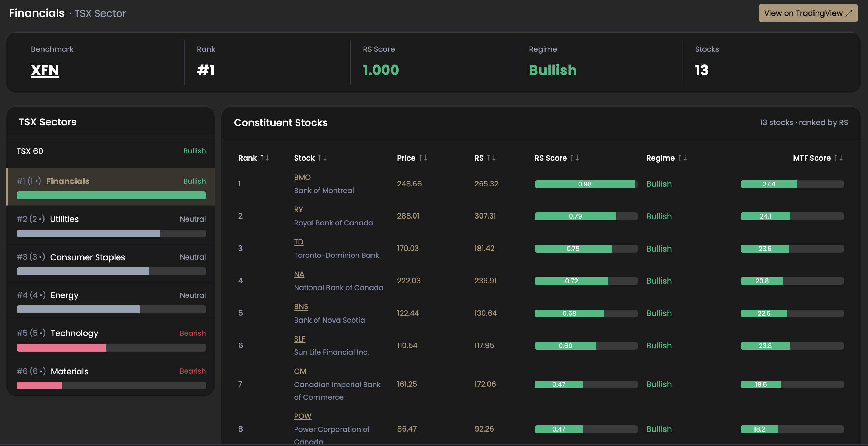Sort table by Price column arrows
This screenshot has width=868, height=446.
[423, 158]
